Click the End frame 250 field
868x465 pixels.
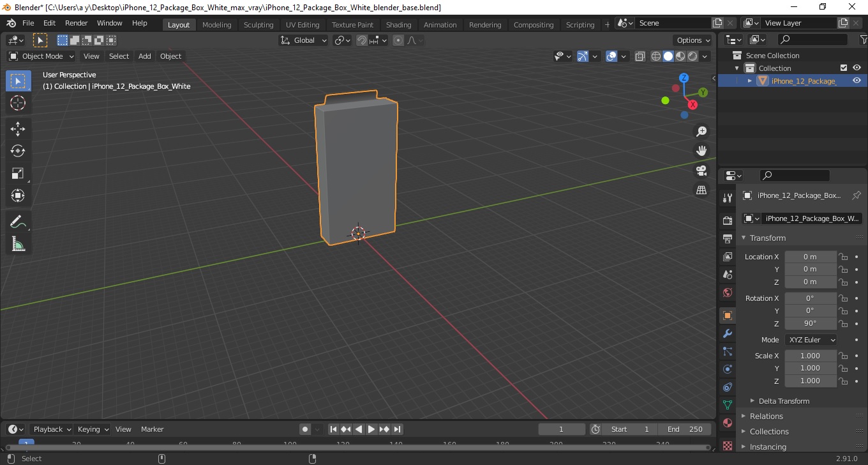click(x=685, y=429)
